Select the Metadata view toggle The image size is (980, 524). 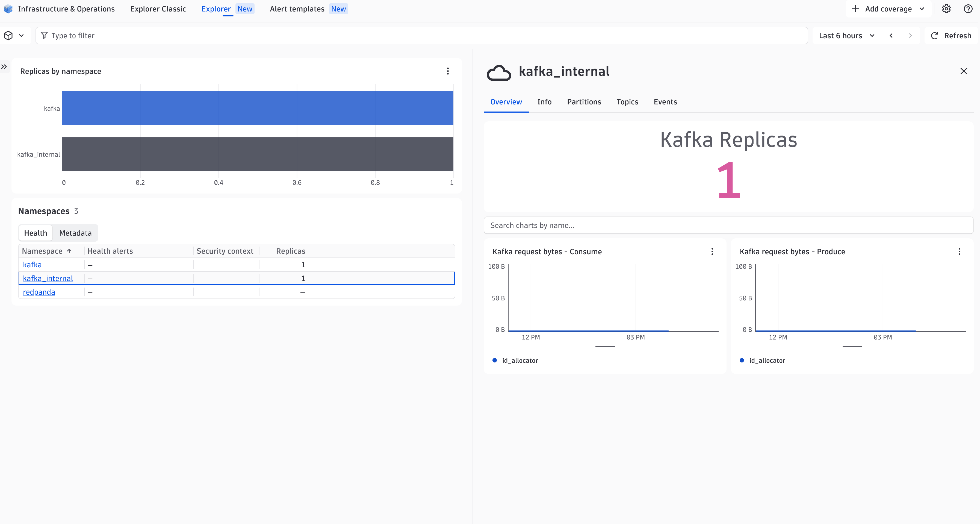[75, 233]
